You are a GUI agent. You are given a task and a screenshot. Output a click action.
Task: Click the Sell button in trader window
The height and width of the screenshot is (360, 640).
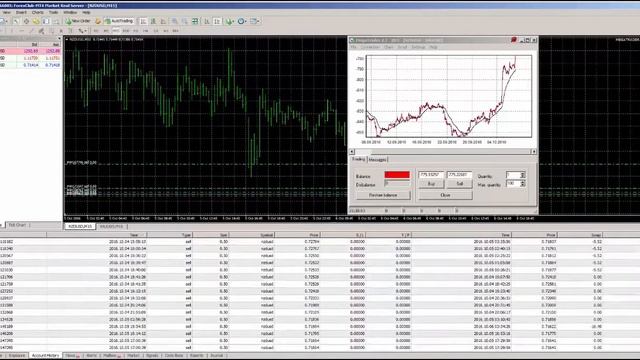[460, 184]
